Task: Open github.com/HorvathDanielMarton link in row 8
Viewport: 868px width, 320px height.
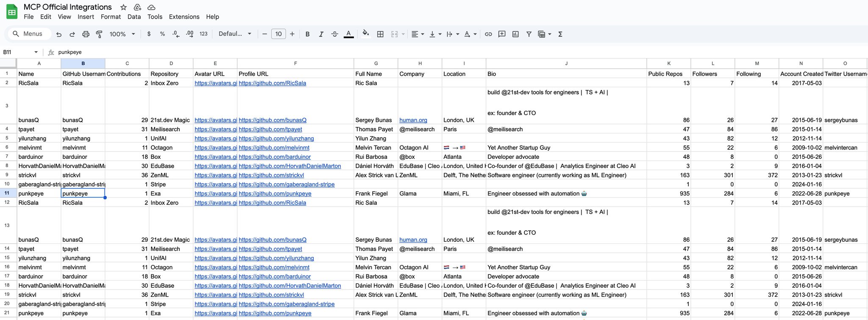Action: point(290,166)
